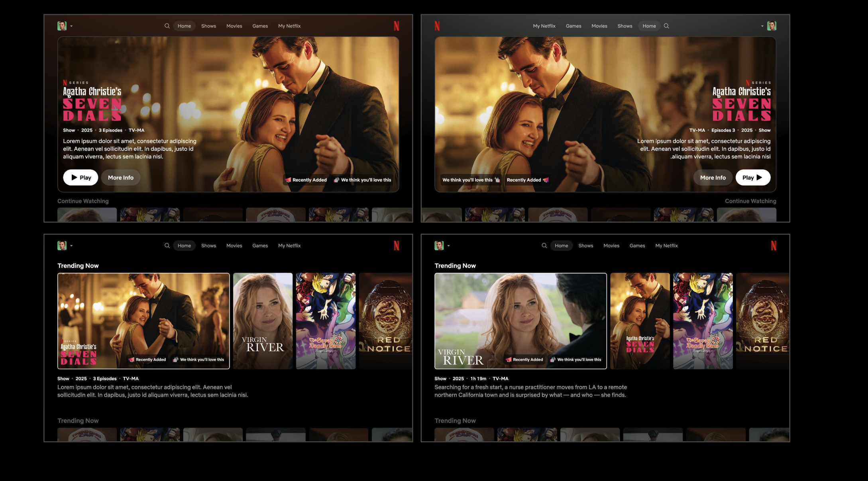The width and height of the screenshot is (868, 481).
Task: Open Games tab in top-right mirrored mockup
Action: coord(573,26)
